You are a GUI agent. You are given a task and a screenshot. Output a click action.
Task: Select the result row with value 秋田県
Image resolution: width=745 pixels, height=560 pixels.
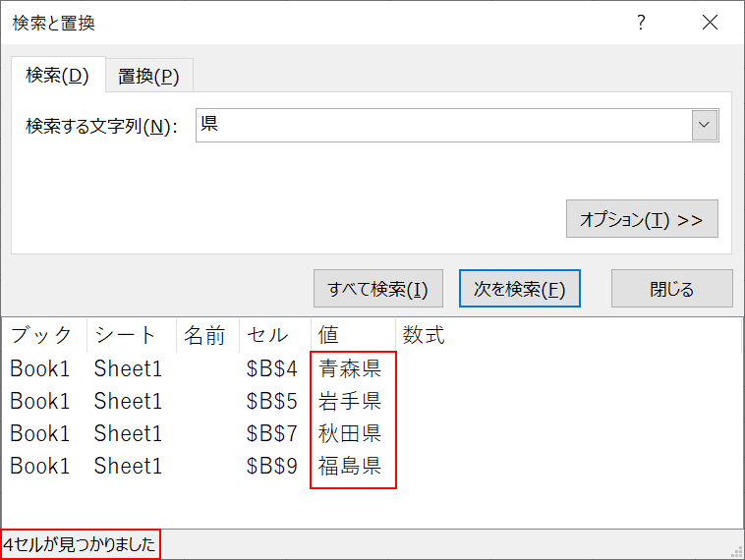click(372, 433)
